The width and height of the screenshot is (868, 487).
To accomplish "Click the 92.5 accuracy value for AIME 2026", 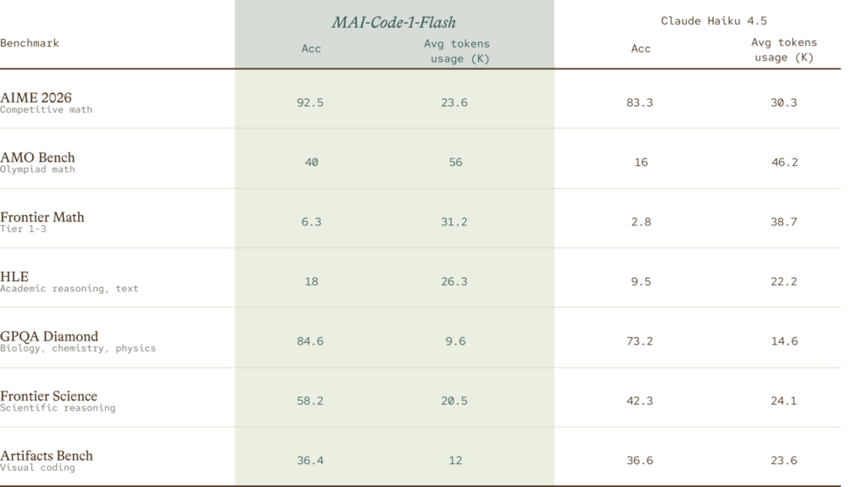I will click(x=310, y=103).
